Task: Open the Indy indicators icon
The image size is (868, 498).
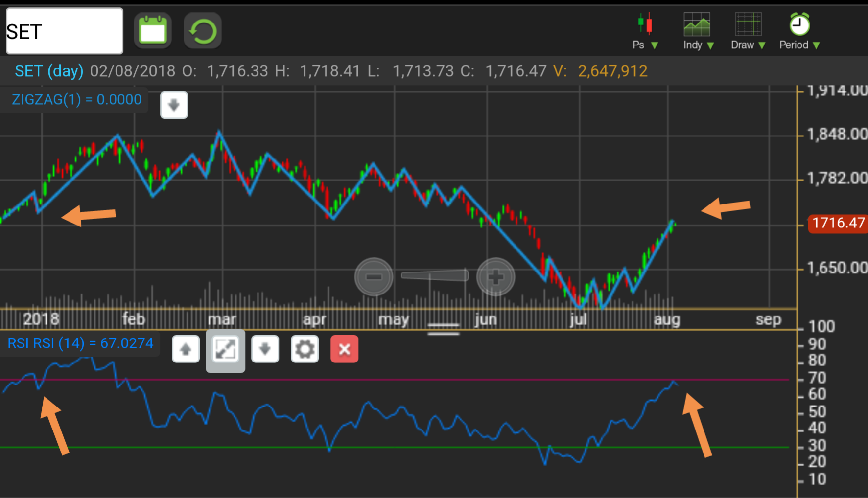Action: pyautogui.click(x=697, y=24)
